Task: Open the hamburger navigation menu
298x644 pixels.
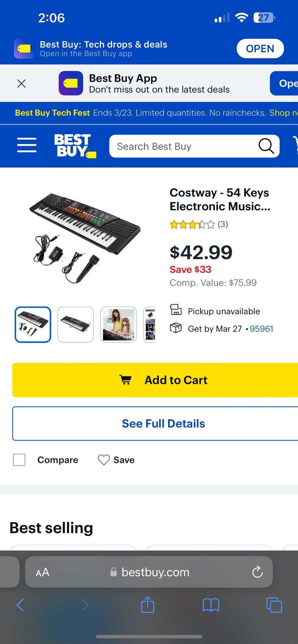Action: [x=27, y=145]
